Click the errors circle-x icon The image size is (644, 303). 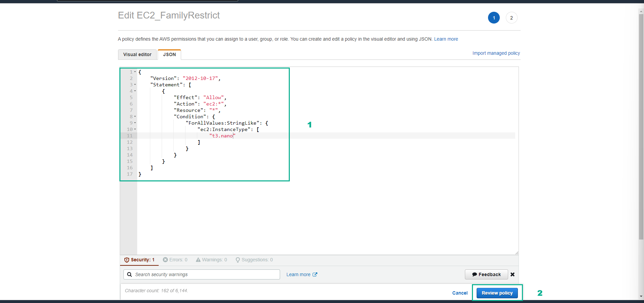(165, 260)
